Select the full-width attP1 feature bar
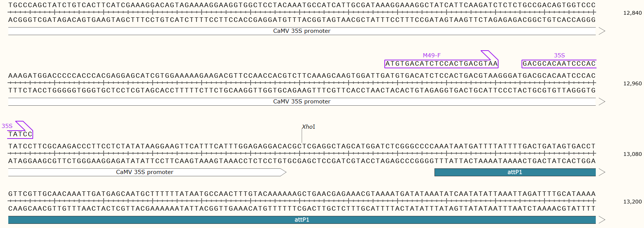 coord(301,220)
